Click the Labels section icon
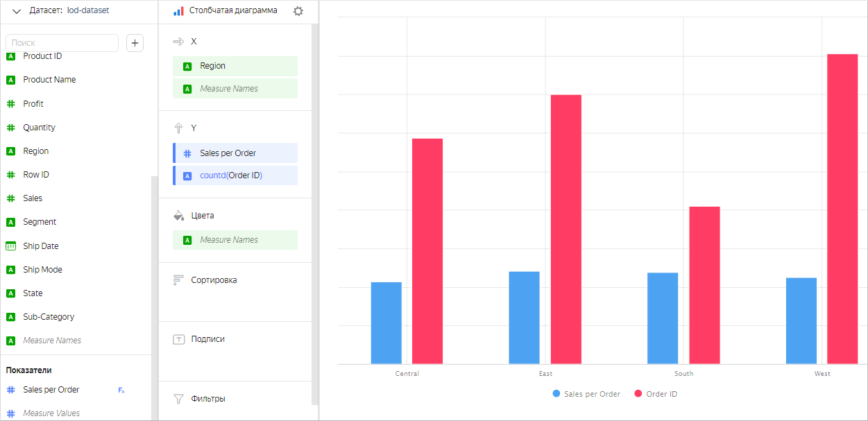Viewport: 868px width, 421px height. [178, 339]
